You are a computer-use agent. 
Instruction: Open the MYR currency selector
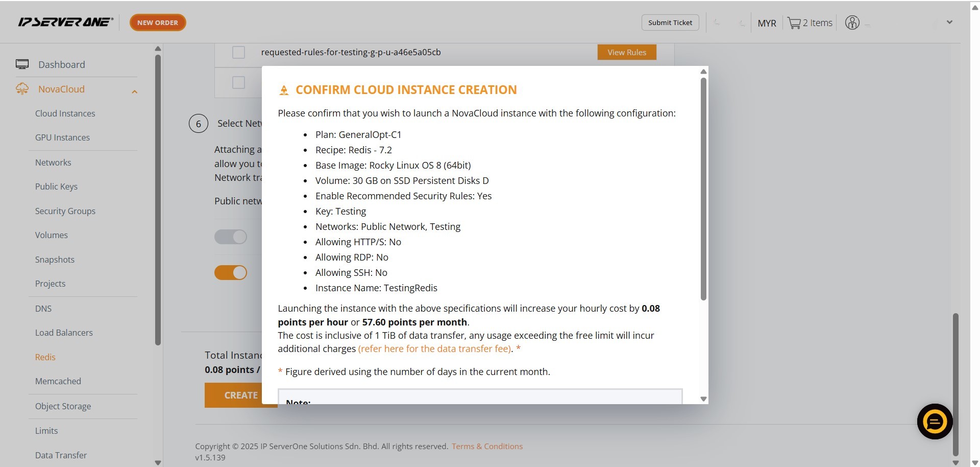click(x=767, y=23)
